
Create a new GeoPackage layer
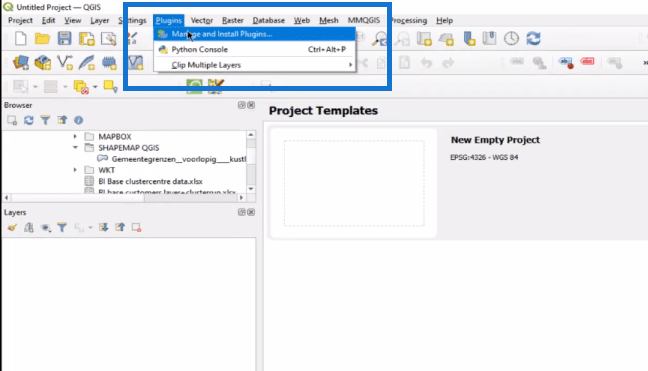tap(43, 62)
